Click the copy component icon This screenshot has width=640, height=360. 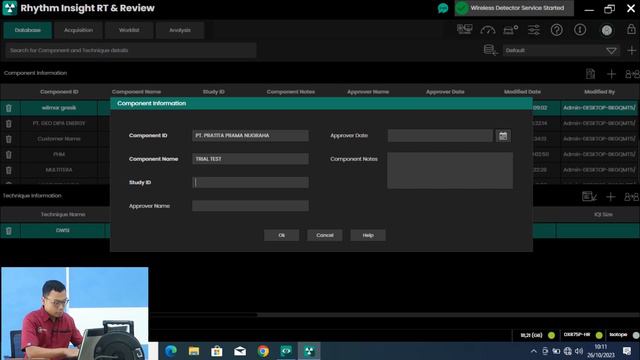click(x=632, y=74)
